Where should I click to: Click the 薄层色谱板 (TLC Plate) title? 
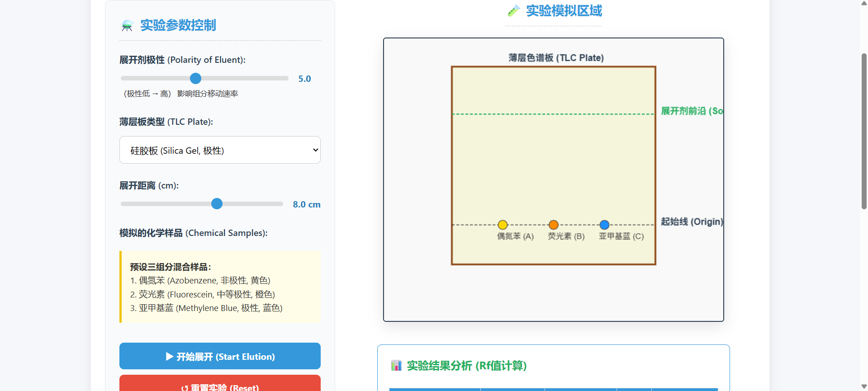click(x=556, y=58)
